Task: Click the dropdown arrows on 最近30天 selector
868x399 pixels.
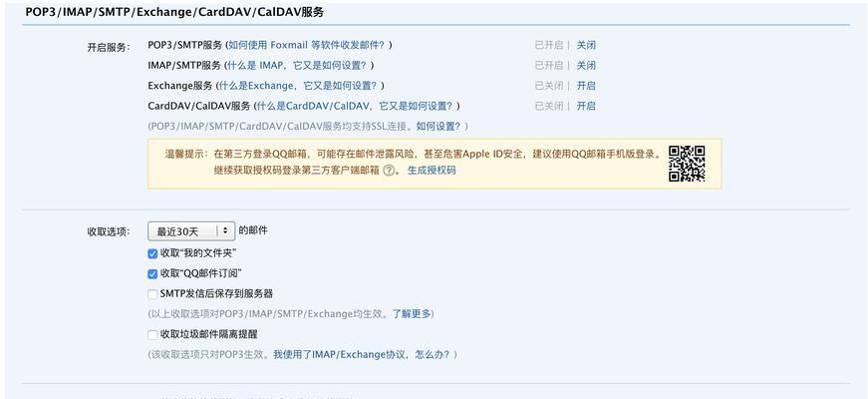Action: tap(225, 231)
